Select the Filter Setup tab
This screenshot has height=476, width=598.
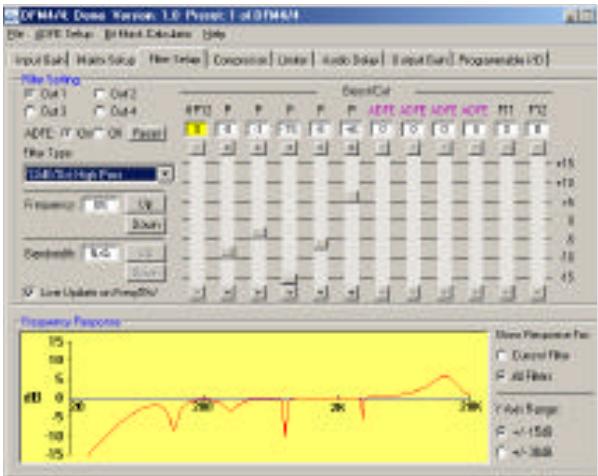tap(174, 59)
